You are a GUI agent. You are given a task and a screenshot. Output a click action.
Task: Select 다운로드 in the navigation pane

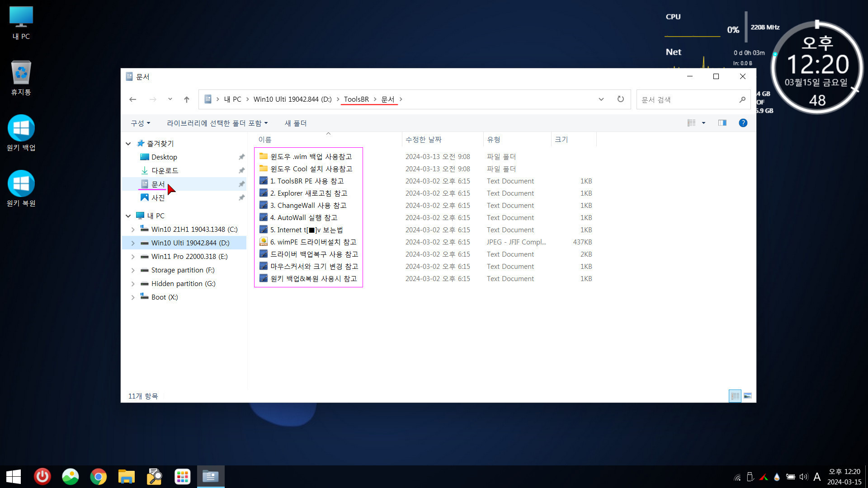coord(165,170)
